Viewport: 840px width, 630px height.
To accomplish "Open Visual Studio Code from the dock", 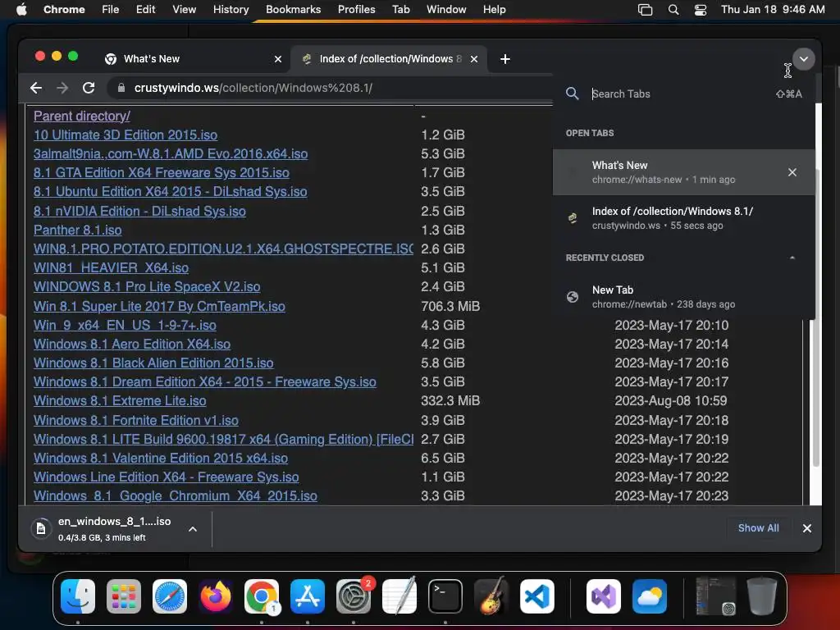I will (x=537, y=596).
